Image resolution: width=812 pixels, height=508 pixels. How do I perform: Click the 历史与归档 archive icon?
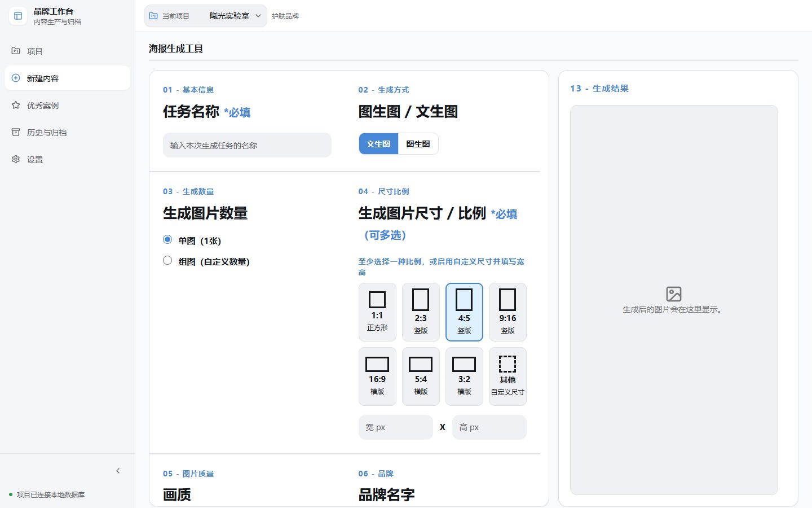[16, 132]
